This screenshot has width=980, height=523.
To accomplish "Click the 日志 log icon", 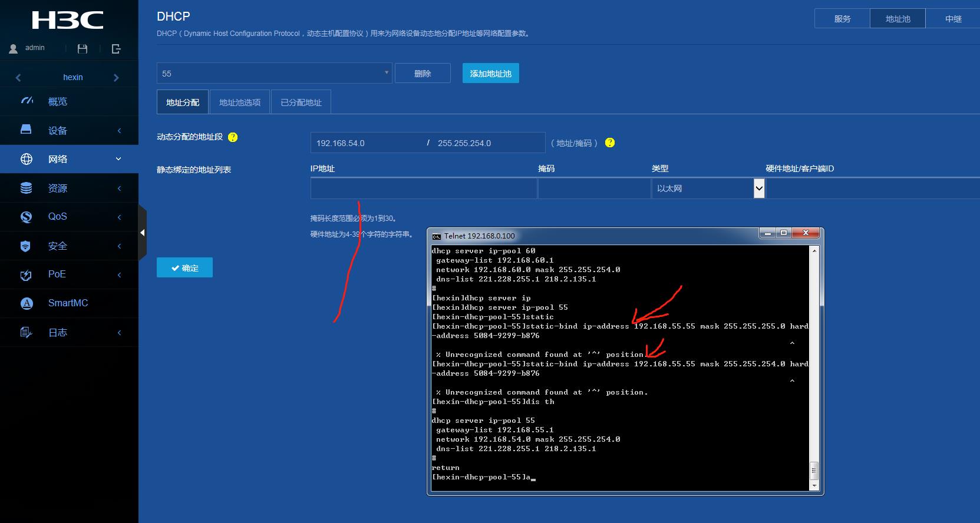I will (26, 333).
